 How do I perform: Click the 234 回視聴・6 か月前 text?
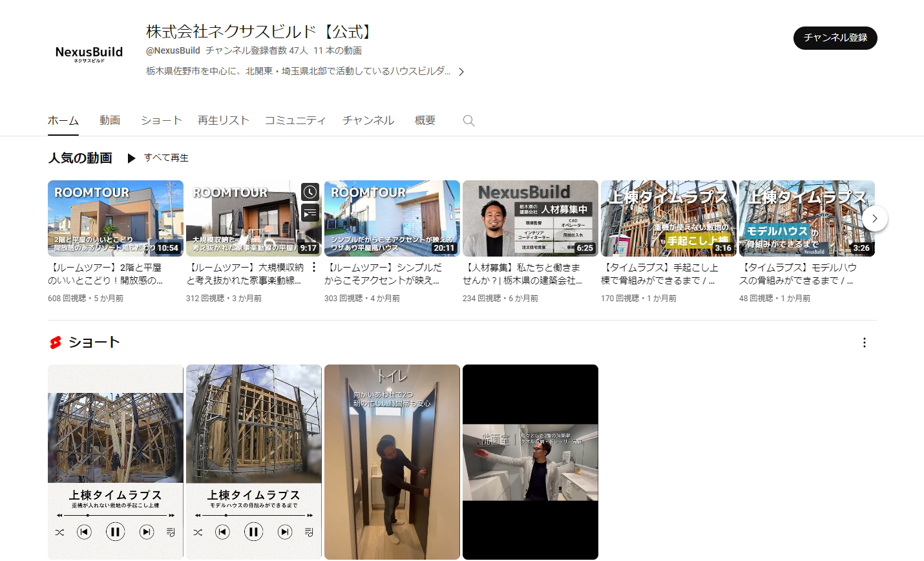pyautogui.click(x=500, y=299)
